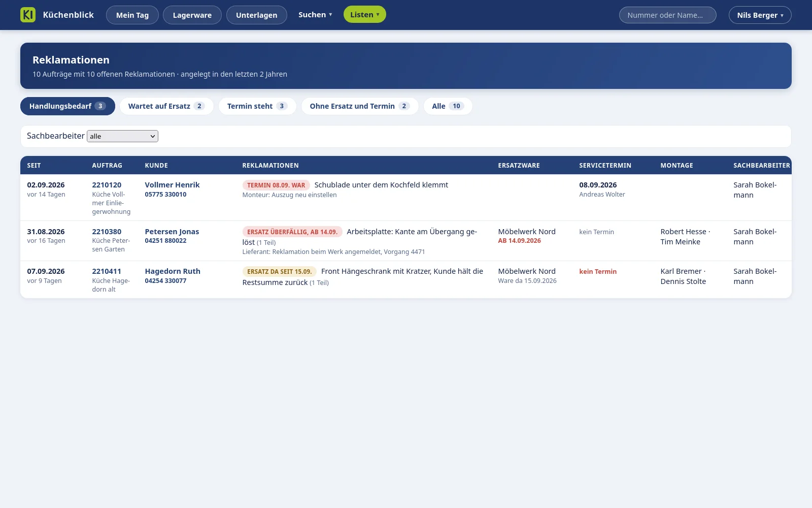Click red kein Termin in Hagedorn row
The image size is (812, 508).
[598, 272]
